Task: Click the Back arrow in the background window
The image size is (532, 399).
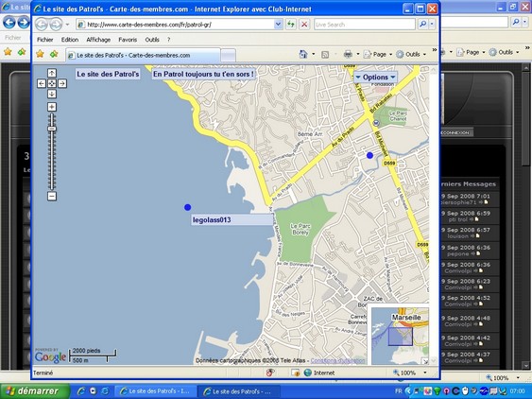Action: [9, 23]
